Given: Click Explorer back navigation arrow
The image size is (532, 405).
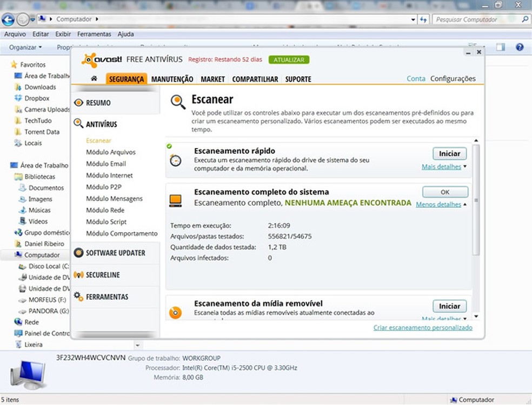Looking at the screenshot, I should pos(8,19).
